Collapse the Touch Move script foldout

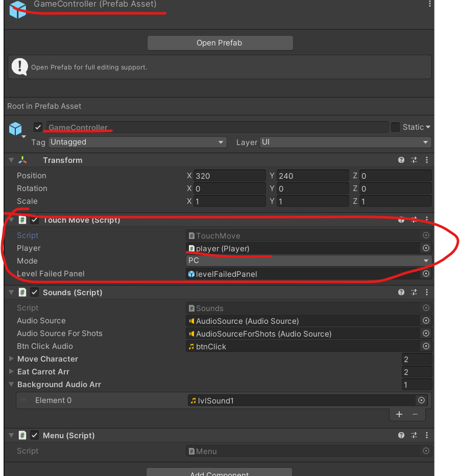pyautogui.click(x=11, y=220)
